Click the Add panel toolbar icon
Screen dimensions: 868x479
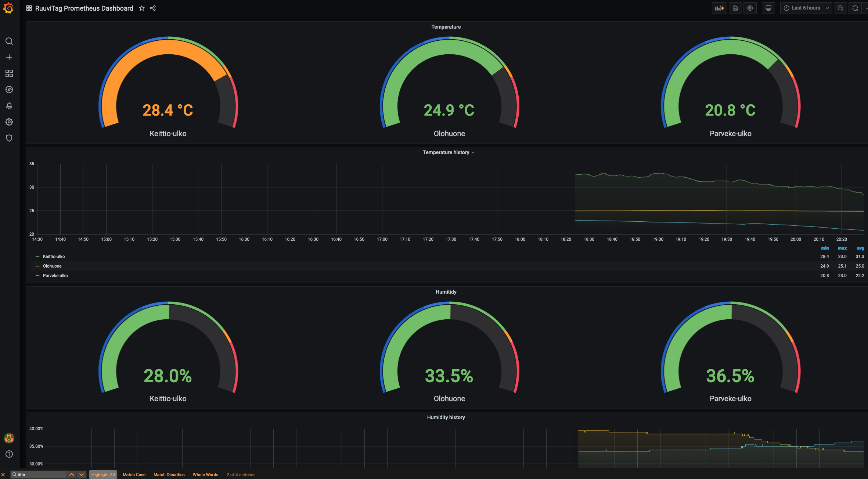(719, 8)
